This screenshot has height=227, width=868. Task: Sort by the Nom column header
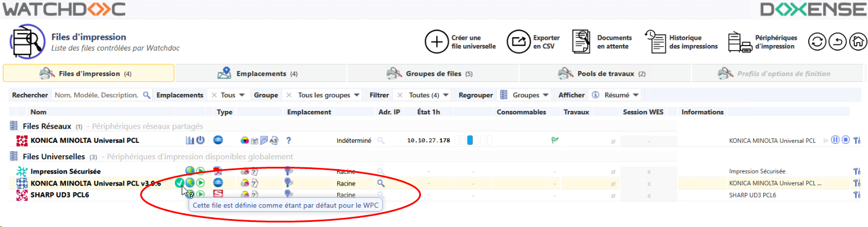pos(38,112)
